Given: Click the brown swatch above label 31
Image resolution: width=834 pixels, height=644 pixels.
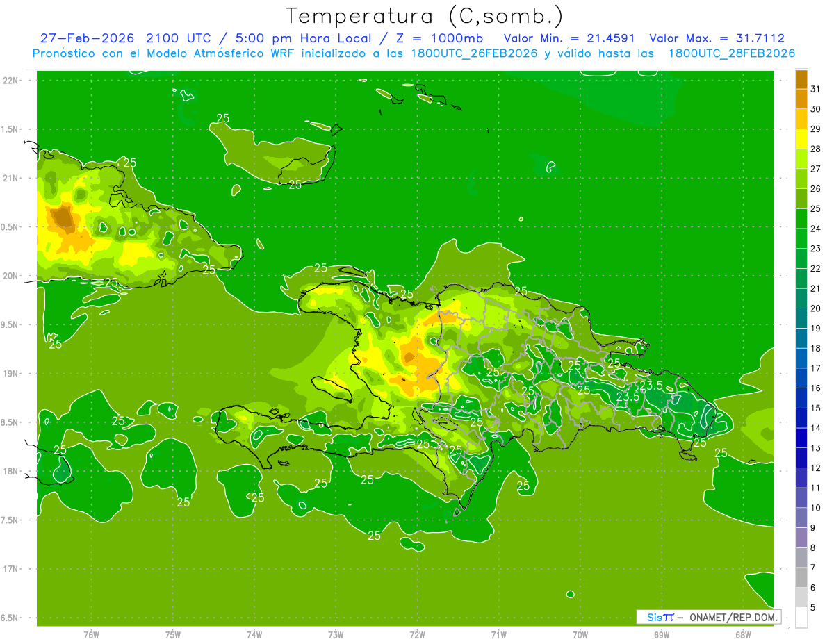Looking at the screenshot, I should tap(801, 79).
